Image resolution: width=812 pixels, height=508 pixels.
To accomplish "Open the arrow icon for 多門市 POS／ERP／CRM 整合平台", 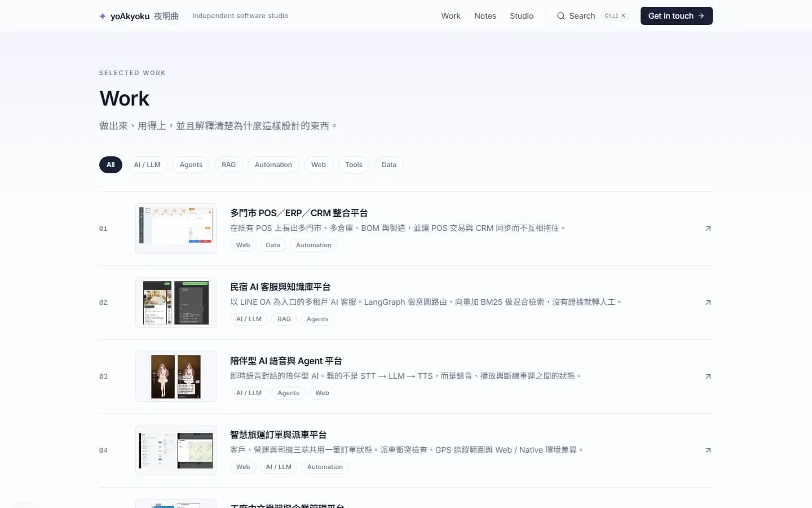I will click(708, 229).
